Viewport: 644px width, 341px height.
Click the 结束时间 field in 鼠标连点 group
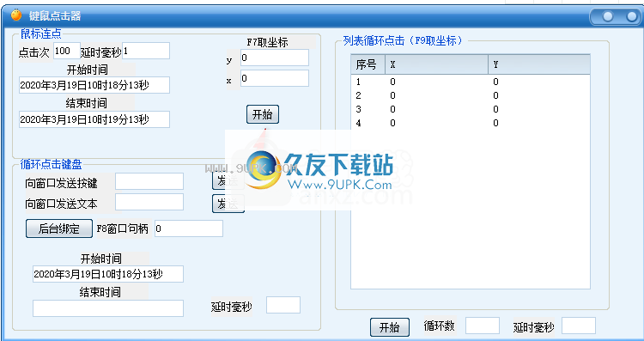coord(94,119)
